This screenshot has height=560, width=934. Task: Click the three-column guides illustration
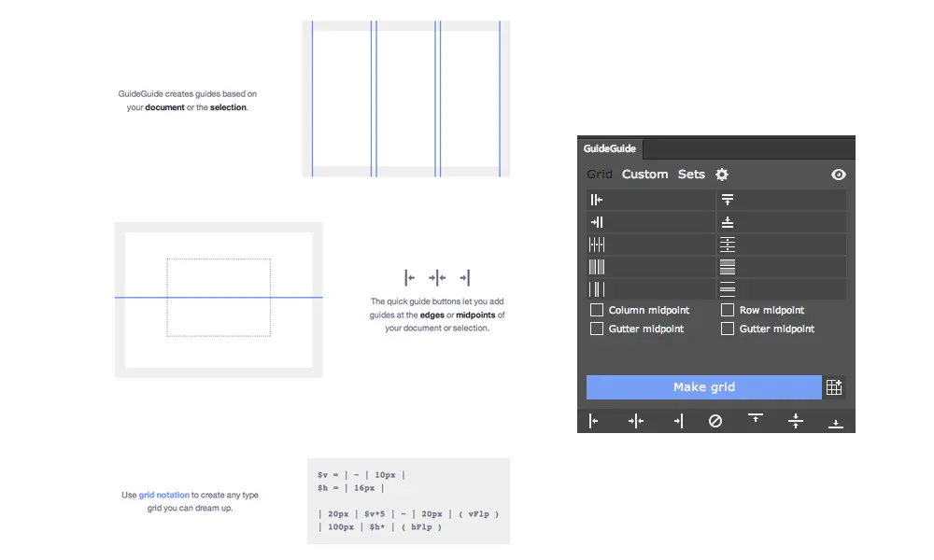coord(406,99)
